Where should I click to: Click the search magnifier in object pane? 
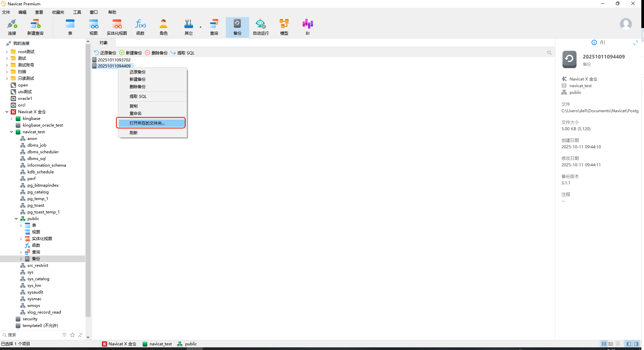[x=549, y=53]
